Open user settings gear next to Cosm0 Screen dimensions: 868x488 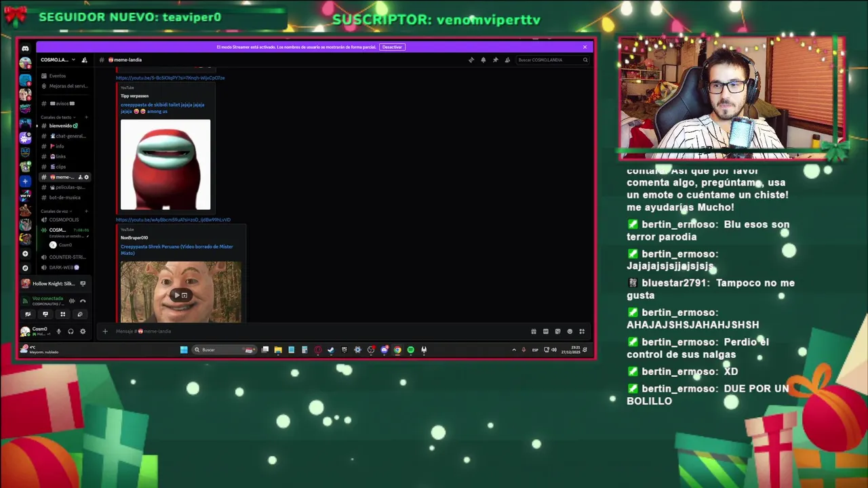click(x=83, y=331)
